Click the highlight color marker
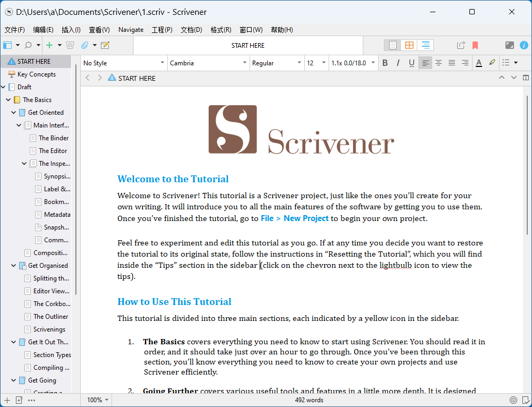532x407 pixels. 492,63
